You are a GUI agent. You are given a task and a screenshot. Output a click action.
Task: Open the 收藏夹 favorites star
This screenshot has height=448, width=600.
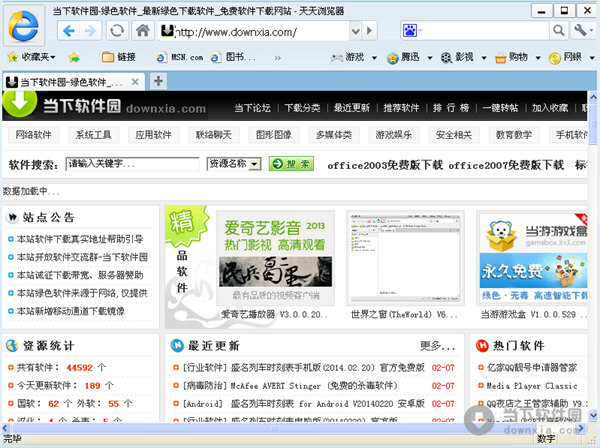coord(31,57)
